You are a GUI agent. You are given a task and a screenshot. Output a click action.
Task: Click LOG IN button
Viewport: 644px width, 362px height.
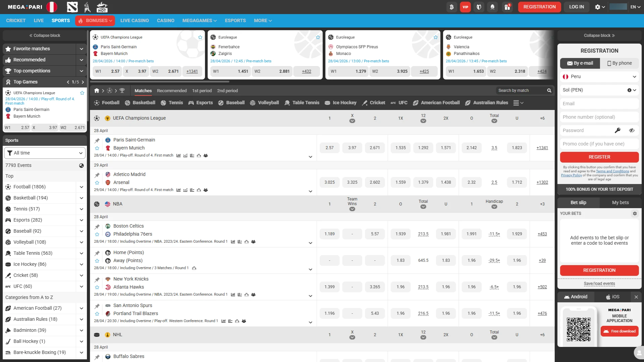576,7
